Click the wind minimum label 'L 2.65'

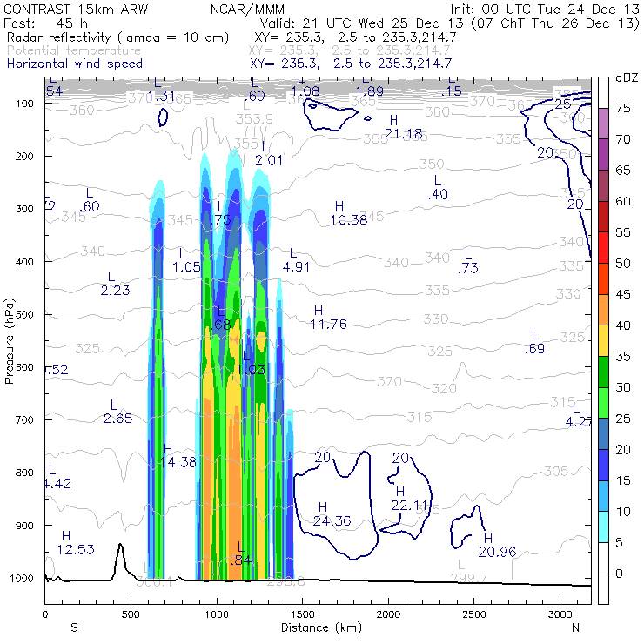tap(117, 412)
